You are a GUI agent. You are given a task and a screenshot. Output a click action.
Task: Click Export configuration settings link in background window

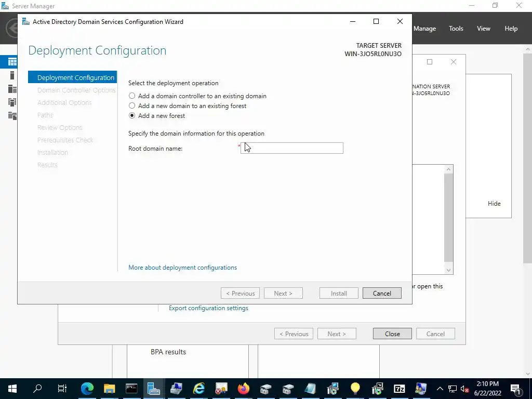208,308
